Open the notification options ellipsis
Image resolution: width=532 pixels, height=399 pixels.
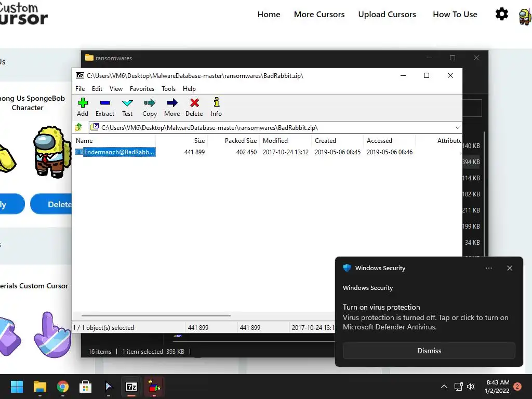click(488, 268)
